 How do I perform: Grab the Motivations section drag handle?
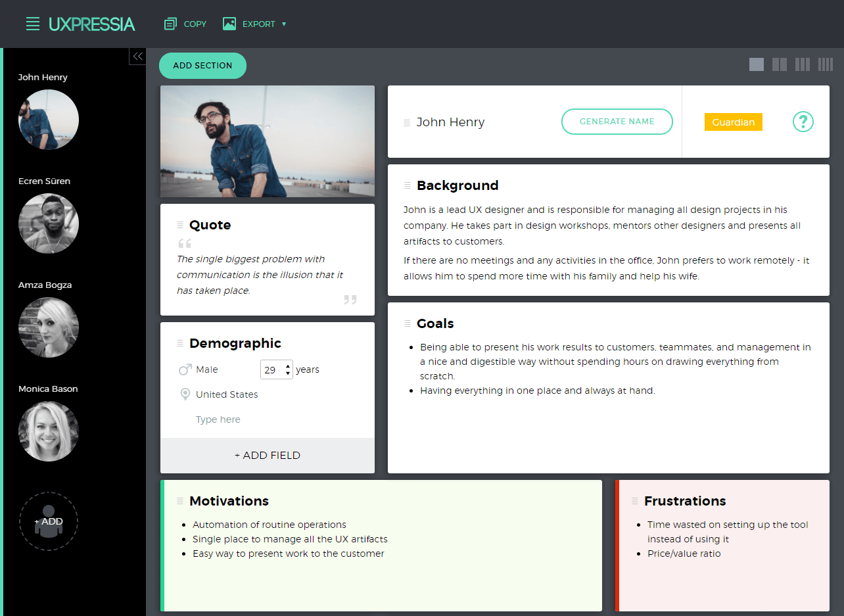click(180, 502)
